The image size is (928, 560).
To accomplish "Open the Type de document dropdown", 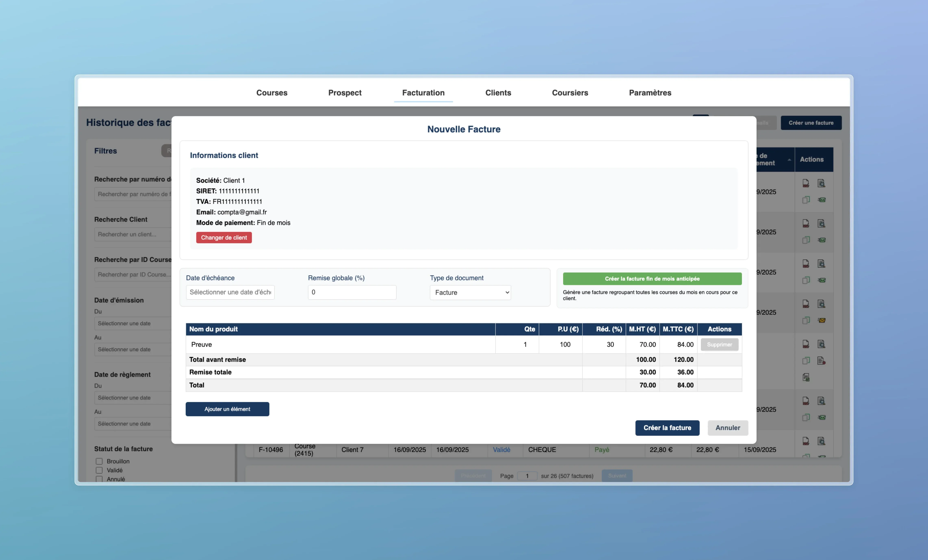I will coord(470,292).
